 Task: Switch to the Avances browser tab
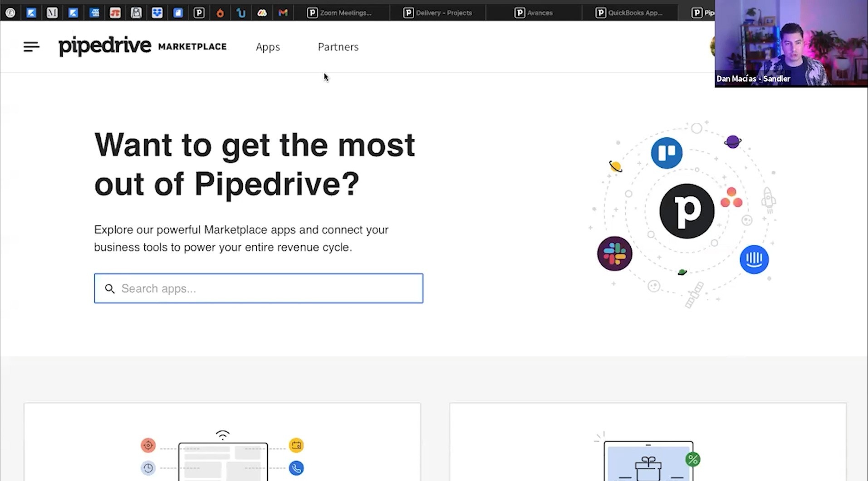coord(534,13)
